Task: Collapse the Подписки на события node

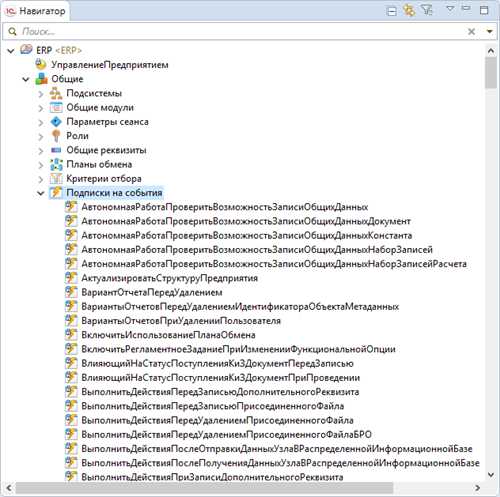Action: (41, 193)
